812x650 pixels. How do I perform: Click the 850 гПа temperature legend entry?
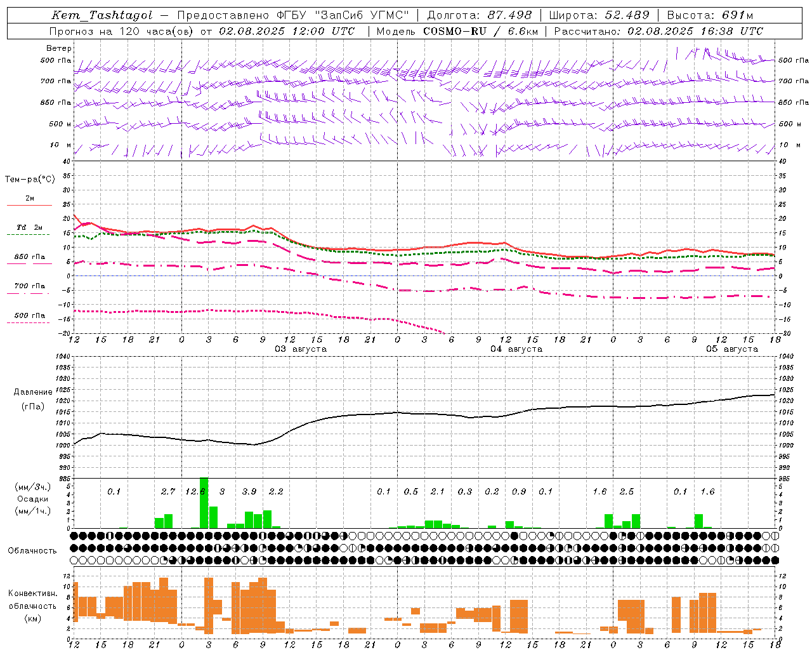(30, 257)
